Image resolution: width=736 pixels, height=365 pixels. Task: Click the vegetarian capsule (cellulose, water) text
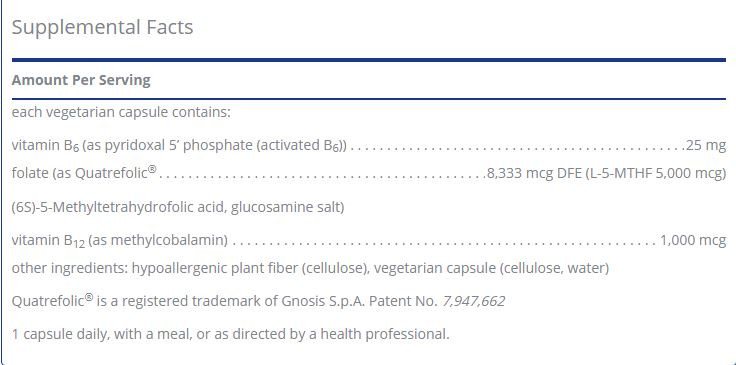(x=491, y=268)
